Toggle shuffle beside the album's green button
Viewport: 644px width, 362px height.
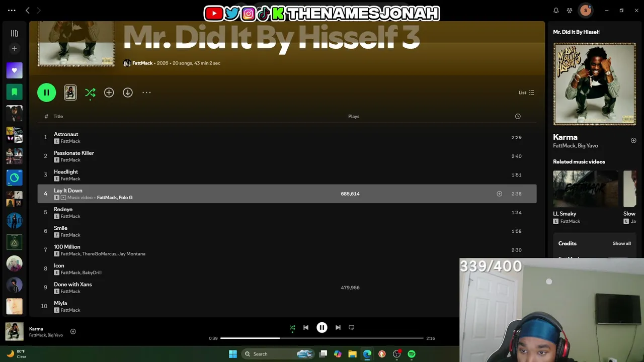point(90,93)
